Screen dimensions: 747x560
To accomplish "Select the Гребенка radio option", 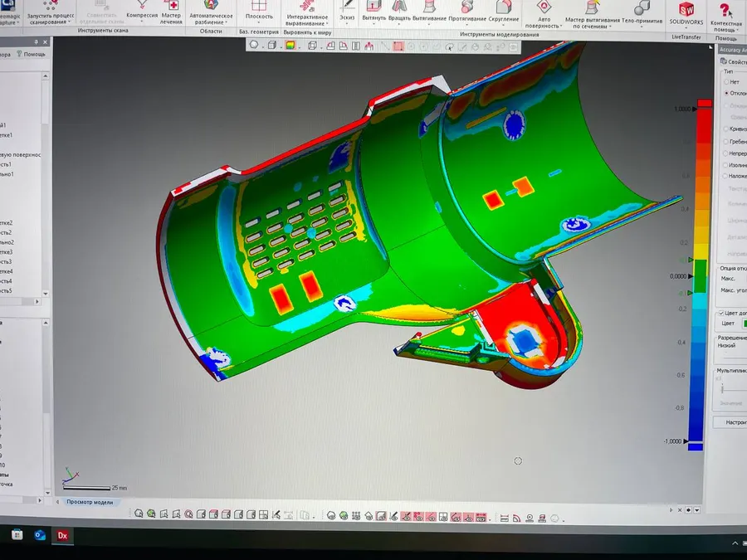I will pos(725,141).
